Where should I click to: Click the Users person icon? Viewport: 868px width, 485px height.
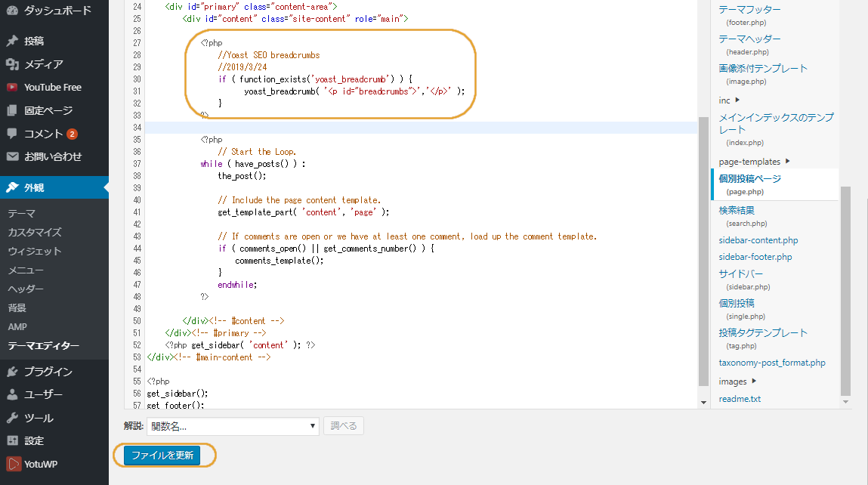12,394
